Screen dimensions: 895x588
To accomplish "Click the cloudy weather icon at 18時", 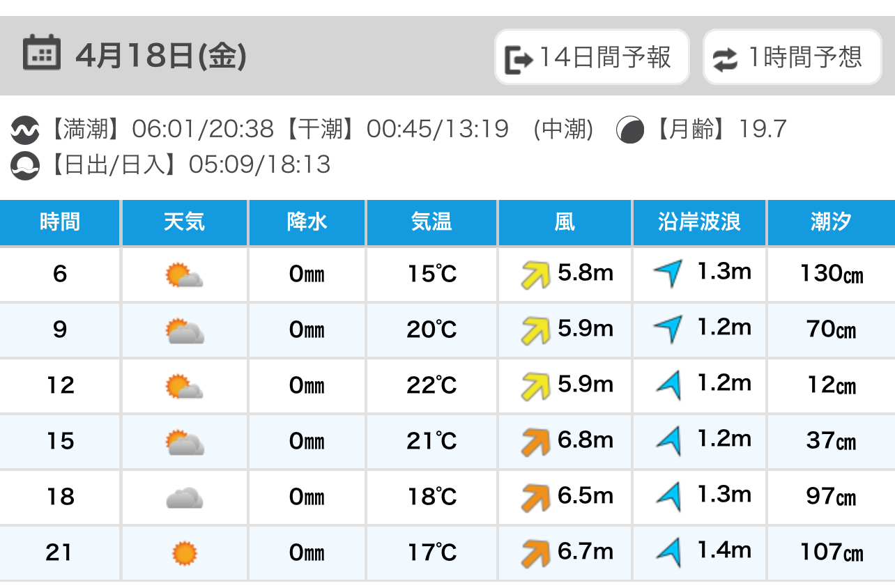I will (184, 498).
